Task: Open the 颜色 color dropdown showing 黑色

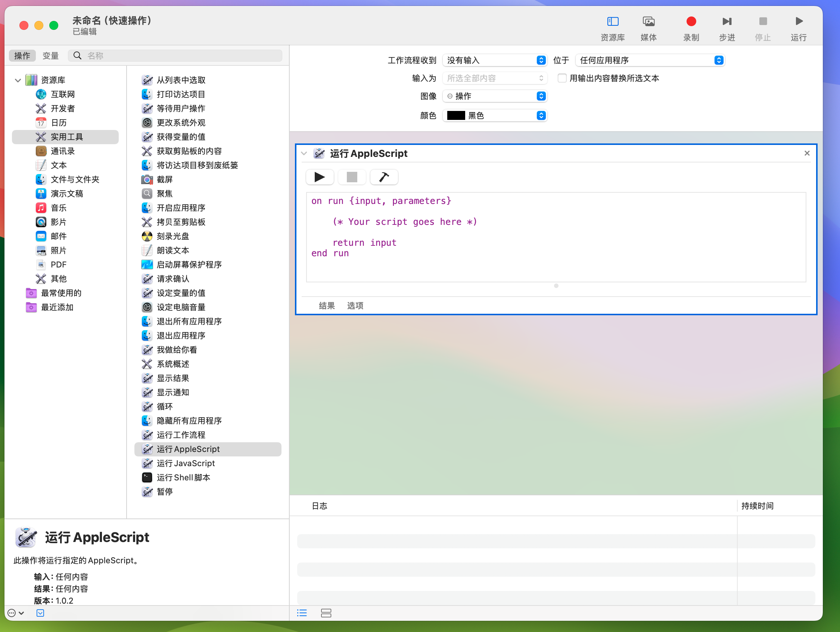Action: coord(494,115)
